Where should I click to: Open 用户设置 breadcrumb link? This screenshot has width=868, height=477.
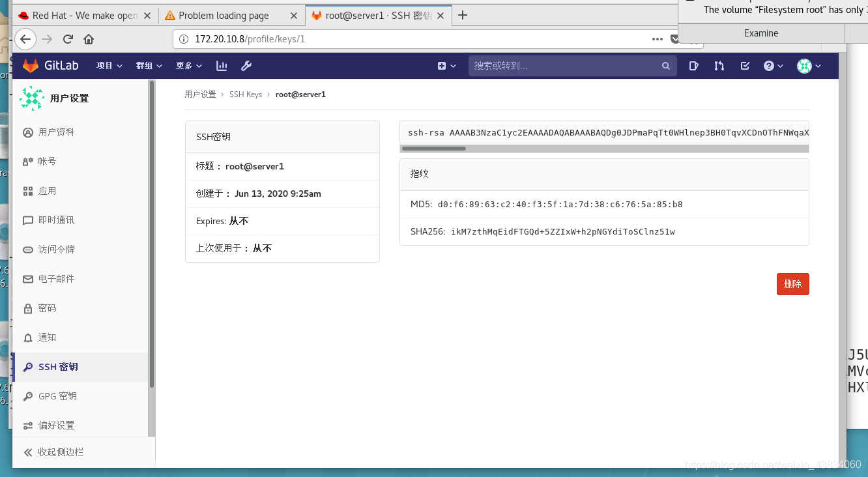click(x=200, y=94)
